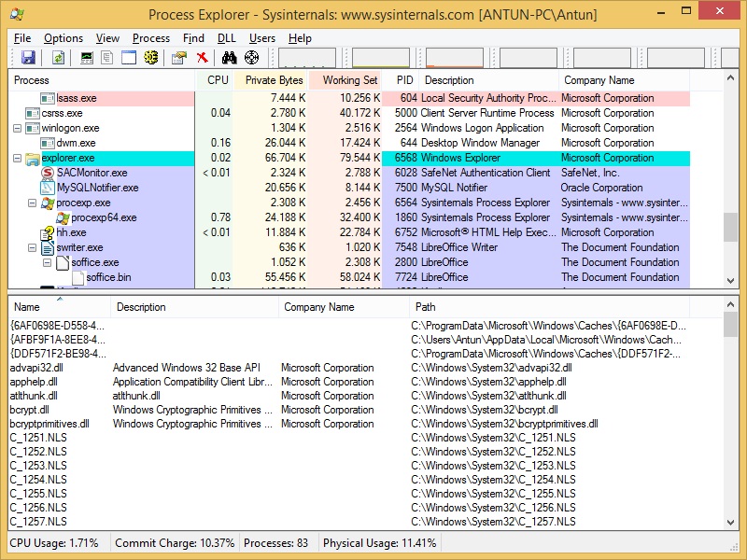This screenshot has height=560, width=747.
Task: Toggle the lower DLL view pane icon
Action: pyautogui.click(x=106, y=57)
